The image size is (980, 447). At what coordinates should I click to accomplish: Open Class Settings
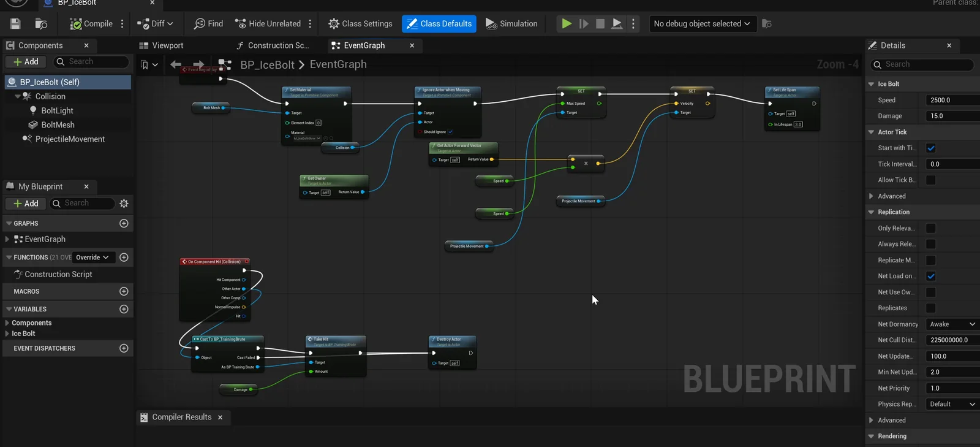pyautogui.click(x=360, y=24)
